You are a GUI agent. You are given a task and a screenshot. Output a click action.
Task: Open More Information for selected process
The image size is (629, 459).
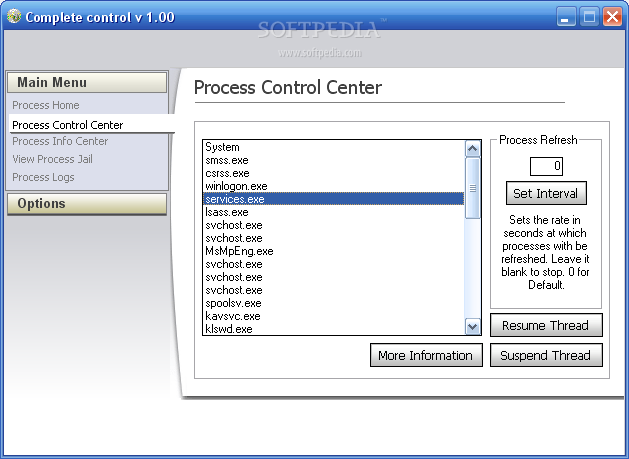pos(426,355)
